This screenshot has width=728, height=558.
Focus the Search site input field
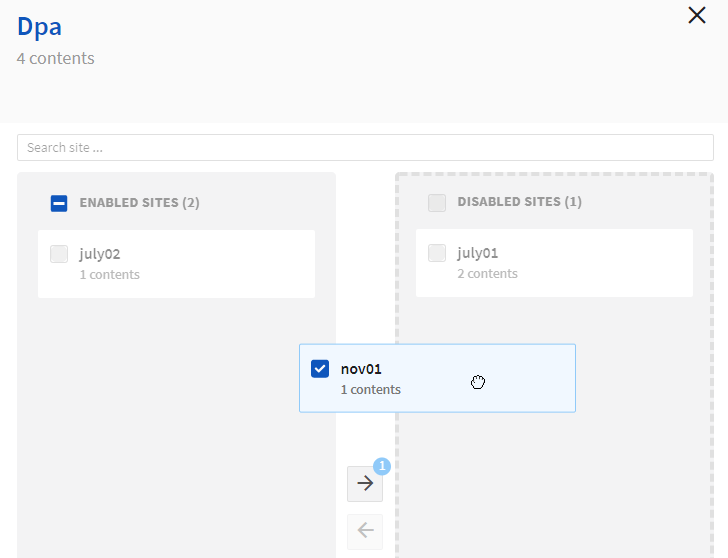(x=365, y=148)
